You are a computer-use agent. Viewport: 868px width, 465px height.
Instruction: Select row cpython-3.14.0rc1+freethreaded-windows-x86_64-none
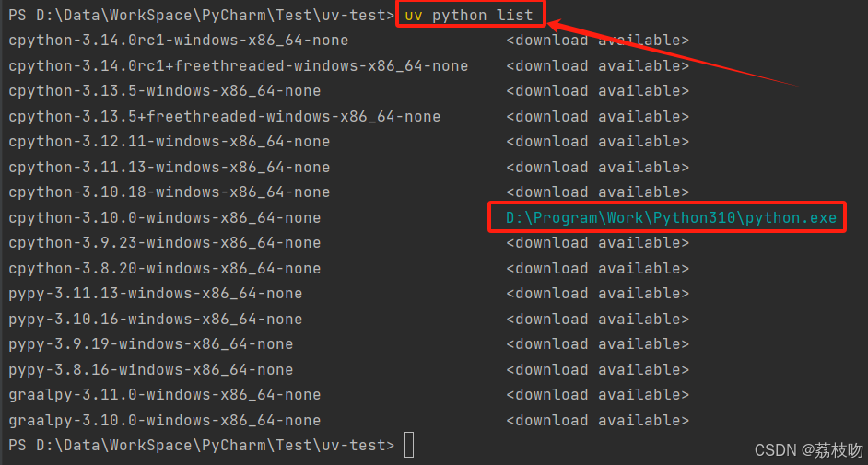(238, 65)
